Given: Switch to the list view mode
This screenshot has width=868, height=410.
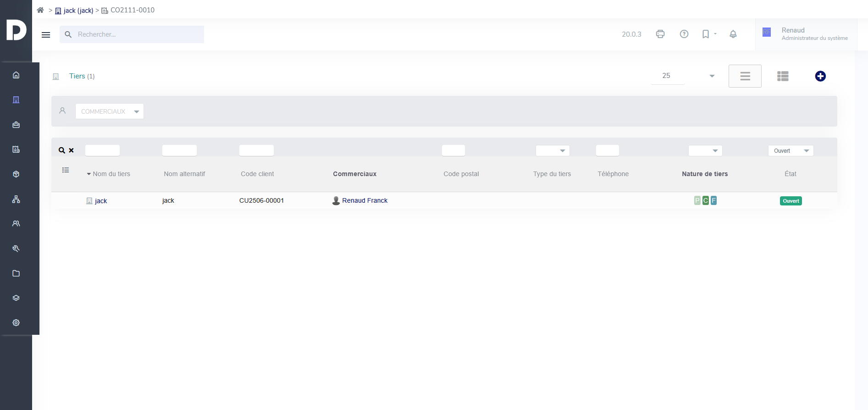Looking at the screenshot, I should coord(745,76).
